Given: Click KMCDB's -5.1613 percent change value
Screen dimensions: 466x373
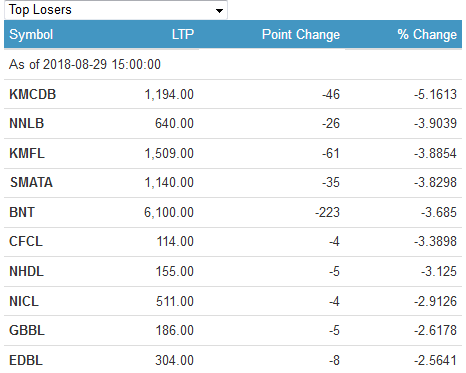Looking at the screenshot, I should 435,95.
